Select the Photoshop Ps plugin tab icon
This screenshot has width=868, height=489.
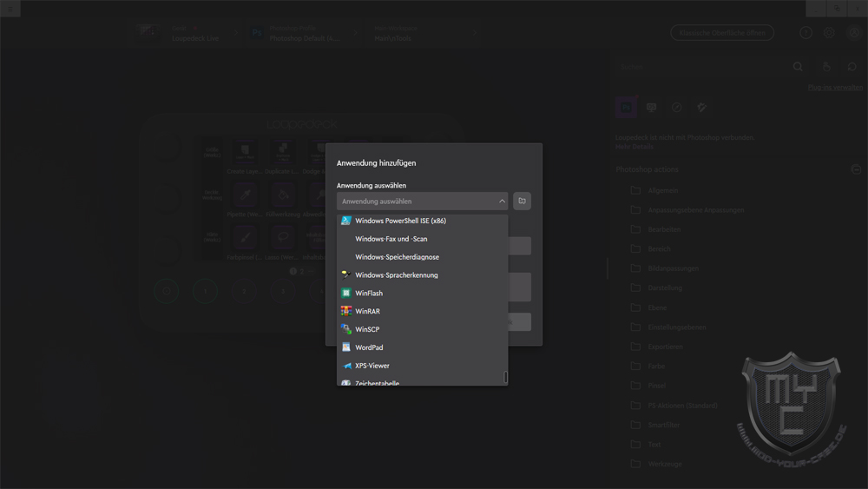coord(626,107)
